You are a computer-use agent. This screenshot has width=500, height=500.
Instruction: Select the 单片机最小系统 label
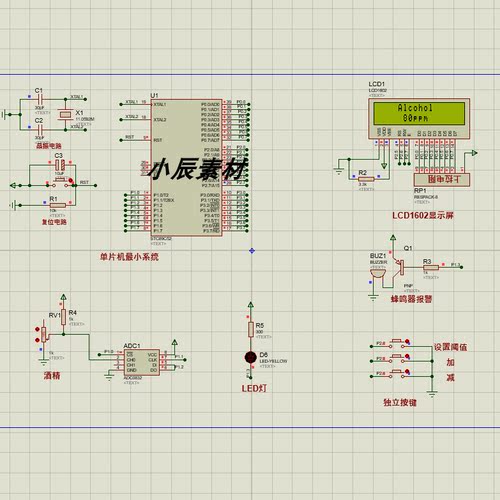[x=129, y=257]
